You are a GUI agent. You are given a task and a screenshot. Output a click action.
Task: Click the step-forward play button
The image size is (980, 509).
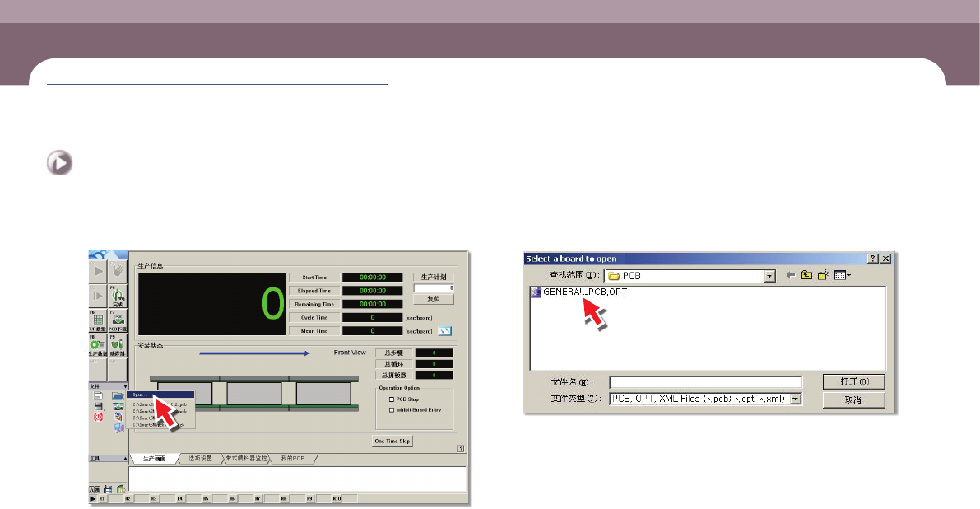click(98, 297)
